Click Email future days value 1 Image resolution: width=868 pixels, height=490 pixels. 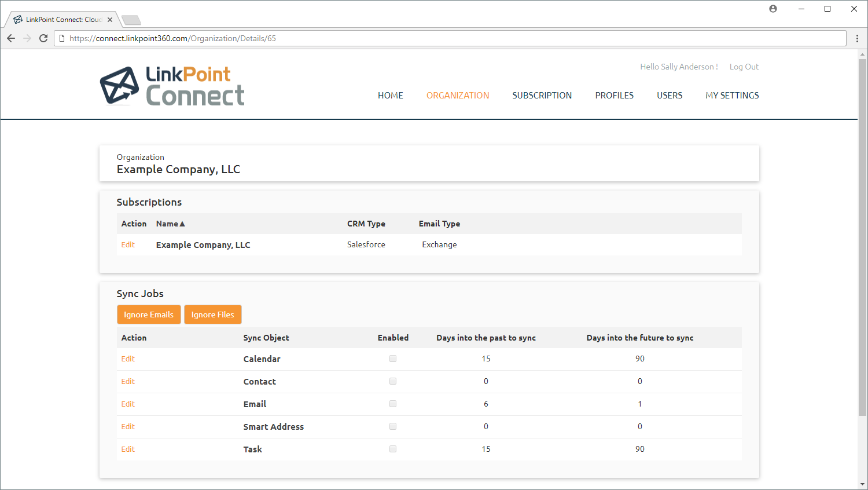[640, 404]
